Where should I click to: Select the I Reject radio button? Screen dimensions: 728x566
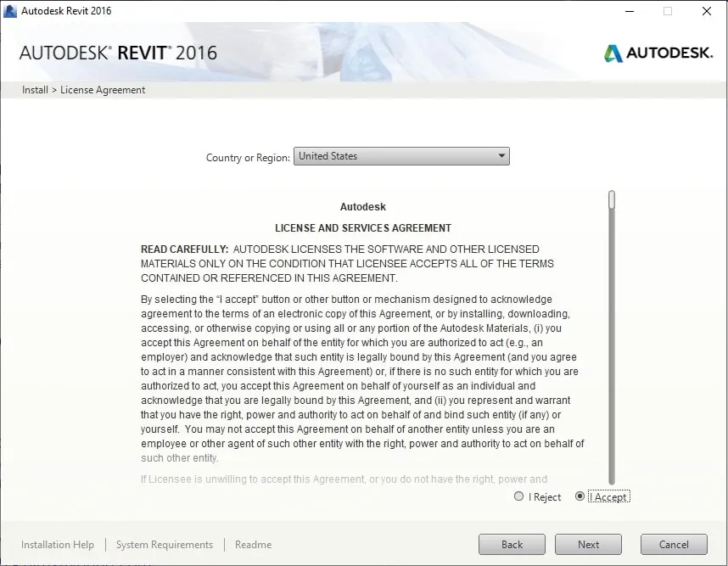pos(518,496)
